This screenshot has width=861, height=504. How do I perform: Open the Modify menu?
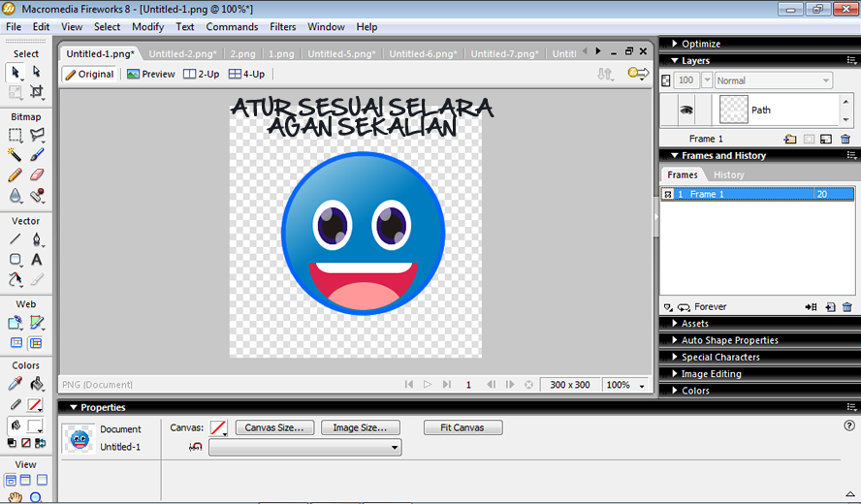147,27
